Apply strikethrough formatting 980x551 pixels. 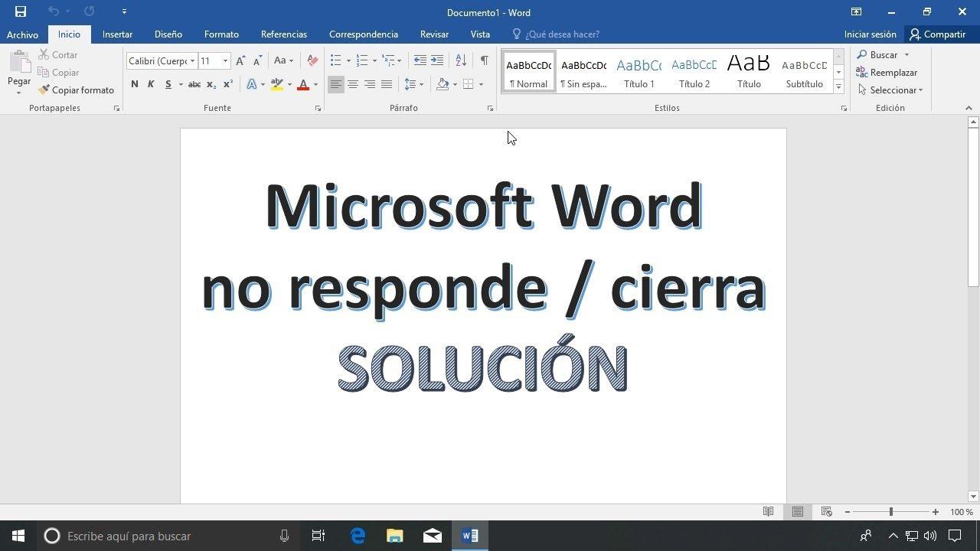194,84
